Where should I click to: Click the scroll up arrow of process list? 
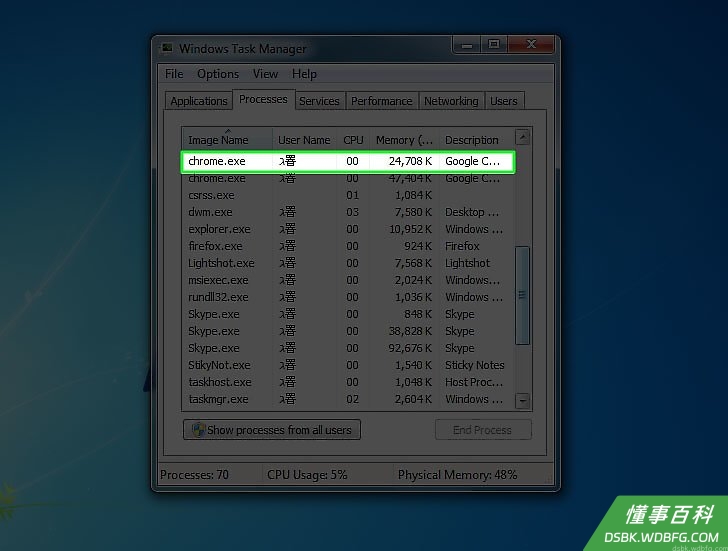pos(523,137)
